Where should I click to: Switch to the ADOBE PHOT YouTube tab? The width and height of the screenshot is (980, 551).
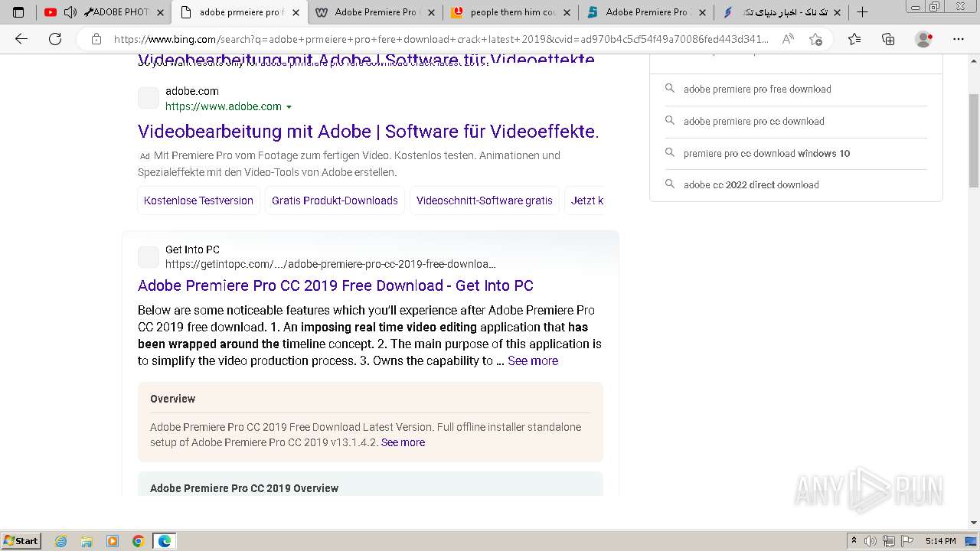point(103,12)
